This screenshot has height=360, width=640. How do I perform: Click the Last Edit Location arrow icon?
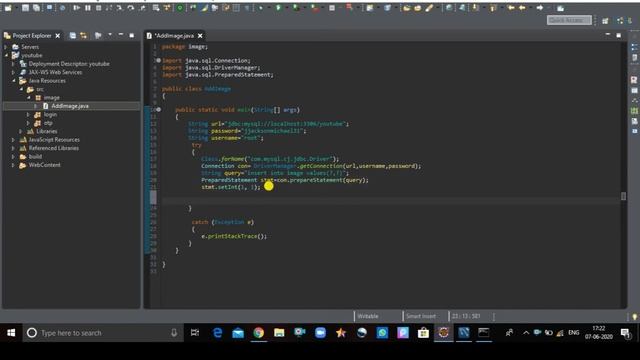[x=511, y=8]
